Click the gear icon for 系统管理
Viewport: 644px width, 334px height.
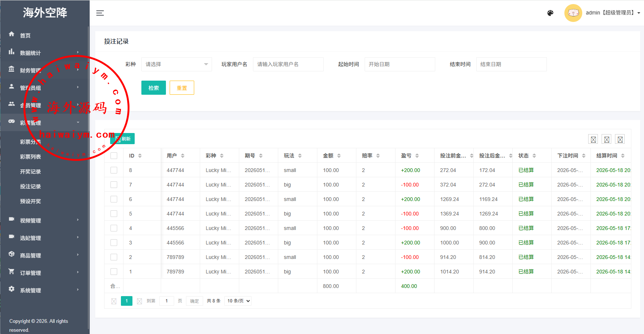click(x=12, y=289)
